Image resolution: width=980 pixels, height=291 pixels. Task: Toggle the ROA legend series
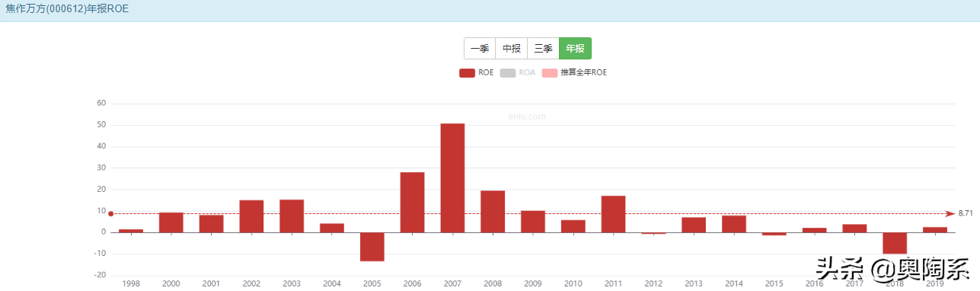coord(518,72)
